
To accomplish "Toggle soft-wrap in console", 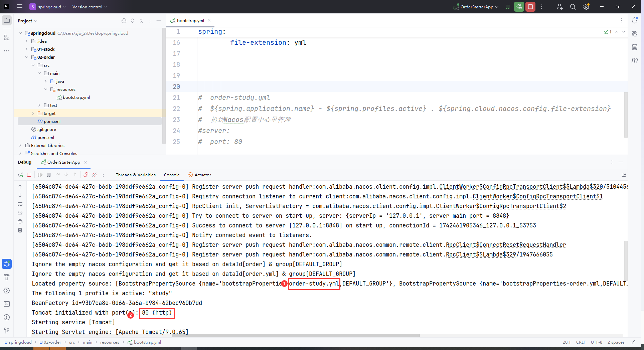I will click(x=20, y=204).
